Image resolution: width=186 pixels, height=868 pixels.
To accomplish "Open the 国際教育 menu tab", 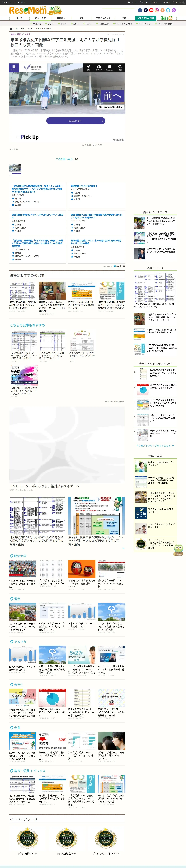I will (x=61, y=18).
